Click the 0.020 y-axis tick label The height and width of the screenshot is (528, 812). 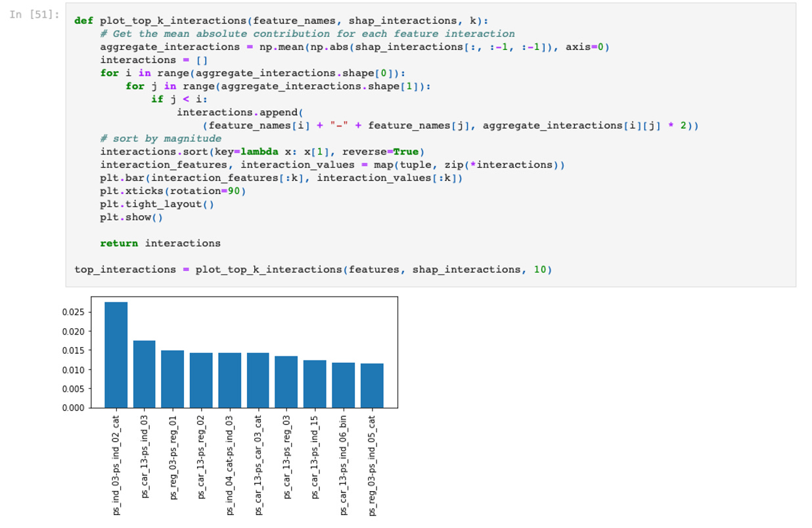[74, 331]
